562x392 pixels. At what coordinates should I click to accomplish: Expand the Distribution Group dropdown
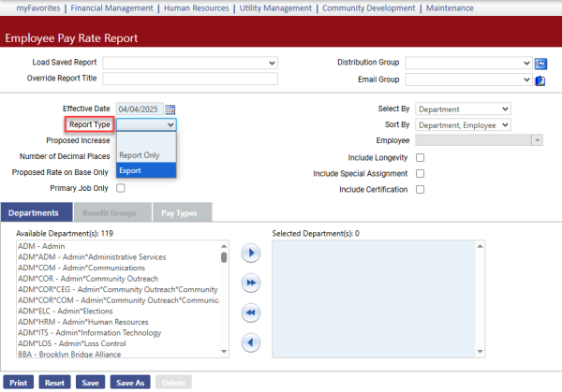point(468,63)
